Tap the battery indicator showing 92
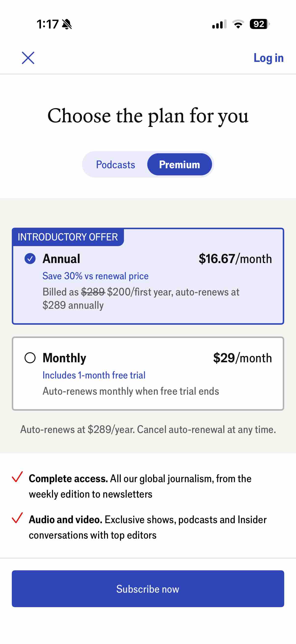This screenshot has height=644, width=296. (259, 24)
